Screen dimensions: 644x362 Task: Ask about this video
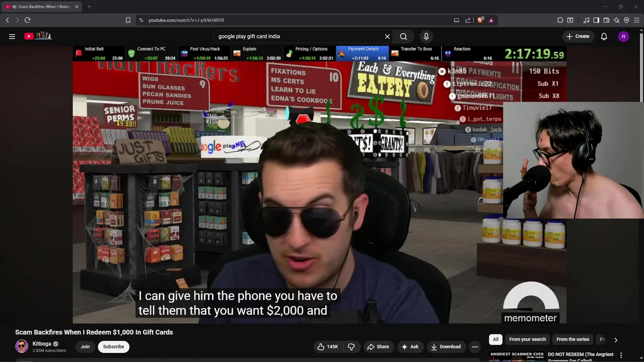click(x=410, y=346)
